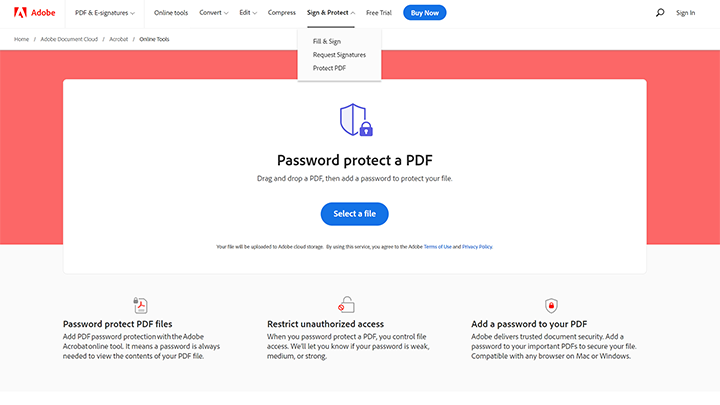Select Request Signatures menu entry

click(x=339, y=55)
